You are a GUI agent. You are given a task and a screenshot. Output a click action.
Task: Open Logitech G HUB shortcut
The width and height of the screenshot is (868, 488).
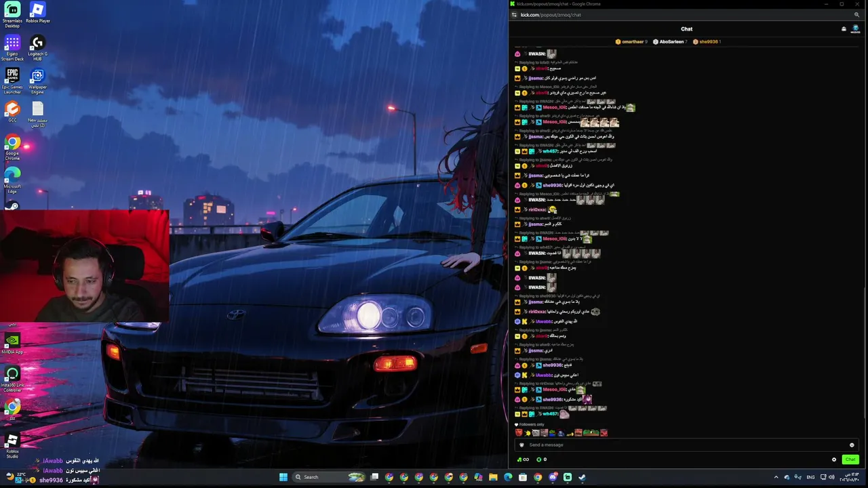(38, 48)
